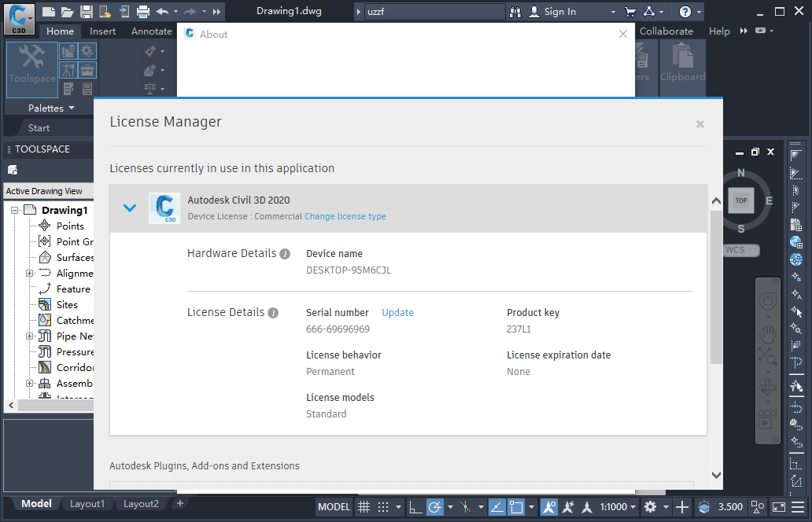Add a new layout with the plus tab

point(179,503)
